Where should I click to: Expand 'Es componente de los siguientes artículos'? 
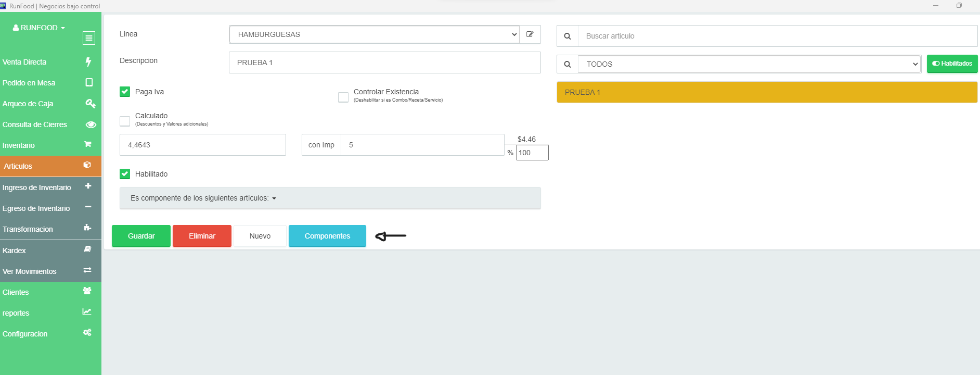[203, 198]
